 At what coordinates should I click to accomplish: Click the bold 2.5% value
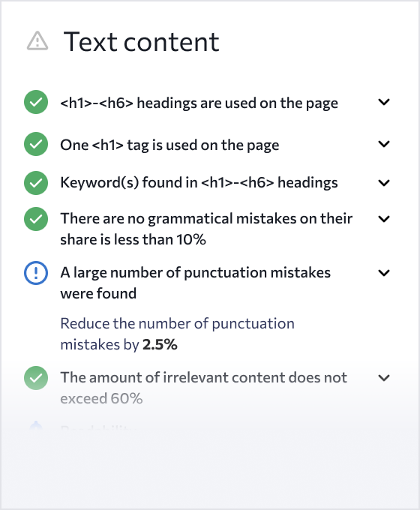(160, 344)
